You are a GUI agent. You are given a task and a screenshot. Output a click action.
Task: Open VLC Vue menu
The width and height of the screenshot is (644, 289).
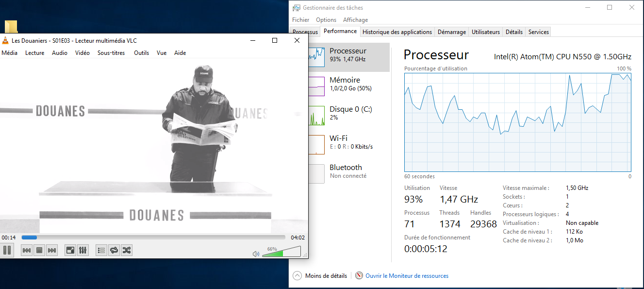[162, 53]
